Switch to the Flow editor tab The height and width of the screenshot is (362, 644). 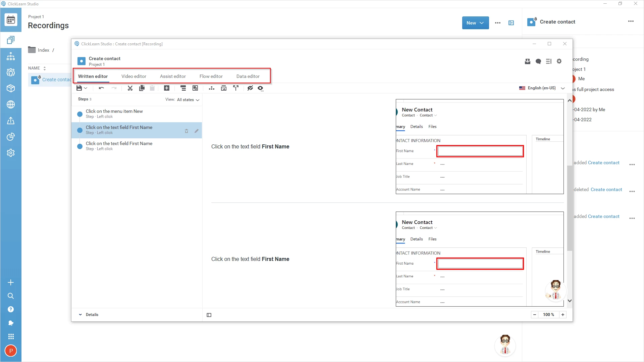coord(211,76)
